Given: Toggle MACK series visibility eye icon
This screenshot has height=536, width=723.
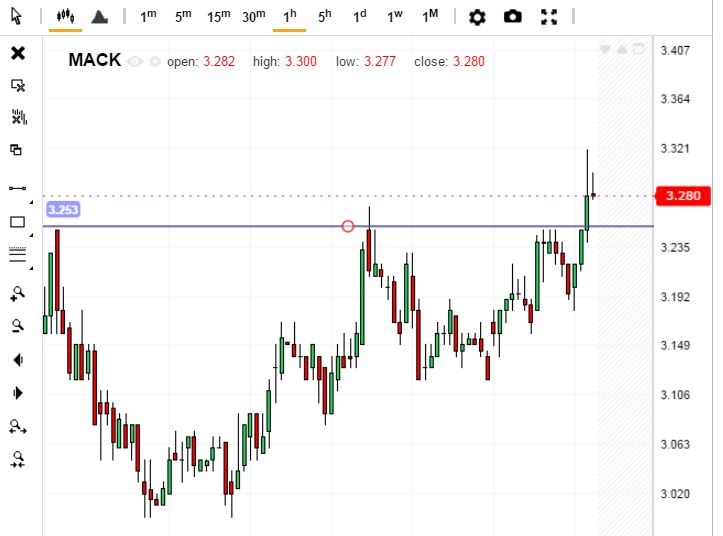Looking at the screenshot, I should point(136,61).
